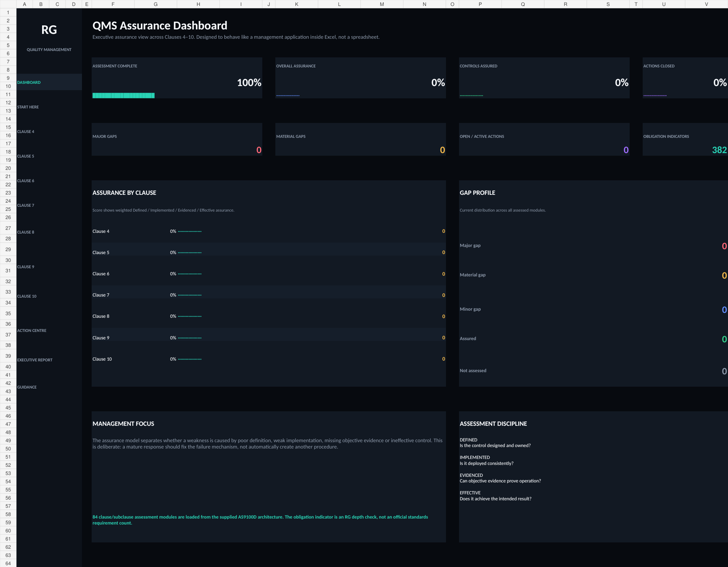Click the Clause 9 row label
Image resolution: width=728 pixels, height=567 pixels.
pos(101,338)
